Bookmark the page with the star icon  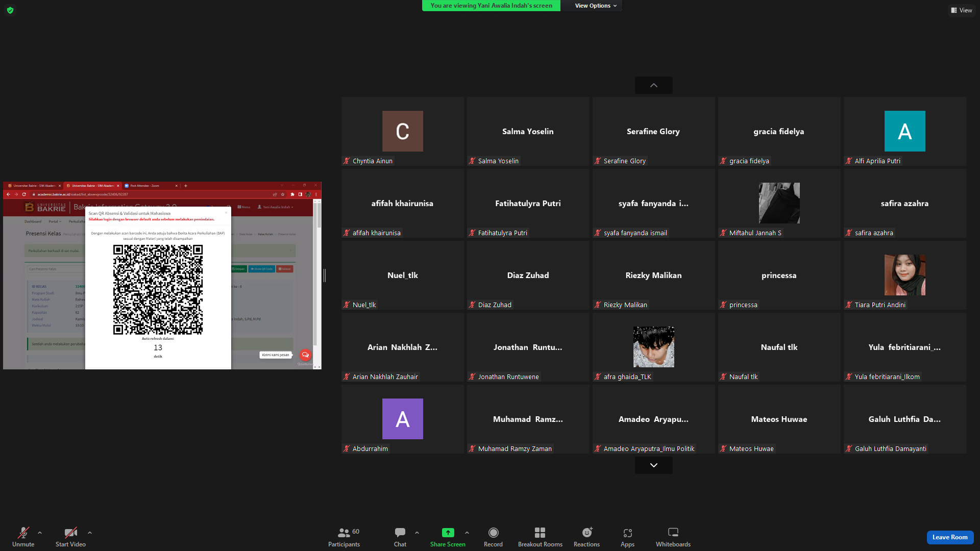tap(283, 194)
